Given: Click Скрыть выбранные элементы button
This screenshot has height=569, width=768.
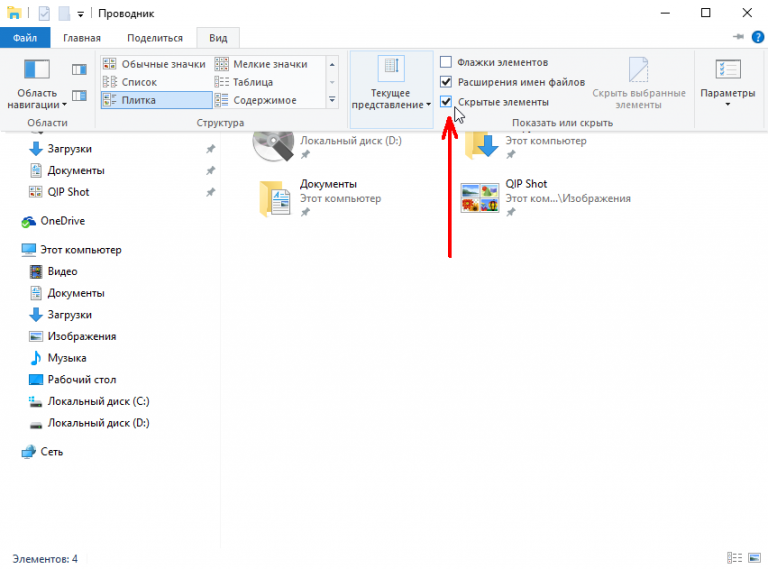Looking at the screenshot, I should point(639,83).
